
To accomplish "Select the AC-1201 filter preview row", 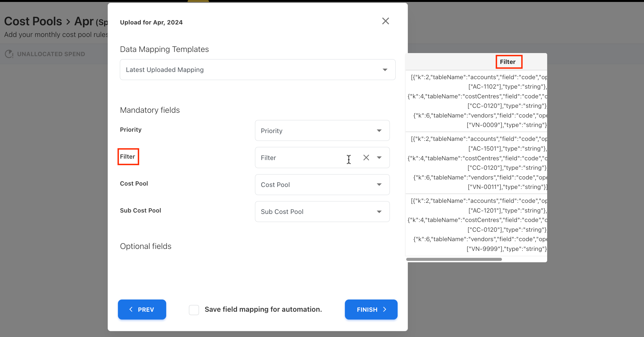I will pyautogui.click(x=476, y=225).
